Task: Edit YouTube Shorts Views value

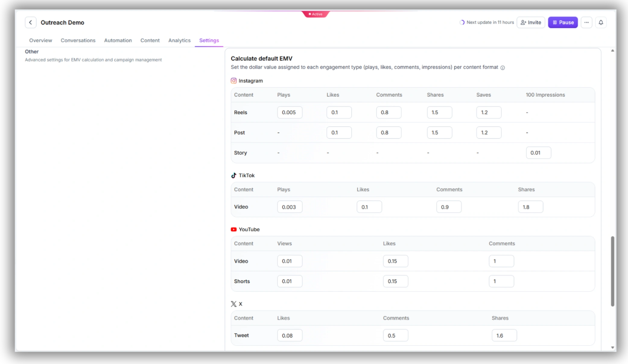Action: click(x=290, y=281)
